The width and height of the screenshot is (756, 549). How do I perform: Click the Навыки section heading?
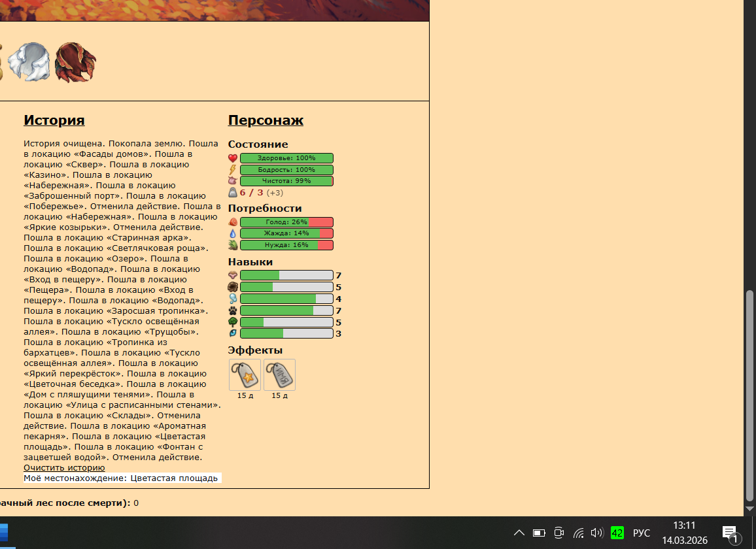[250, 261]
